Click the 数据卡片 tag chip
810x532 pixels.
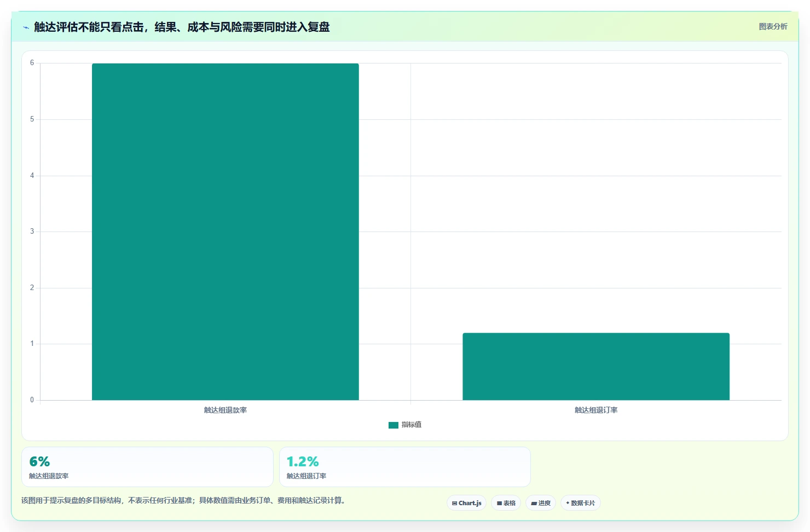pyautogui.click(x=580, y=503)
